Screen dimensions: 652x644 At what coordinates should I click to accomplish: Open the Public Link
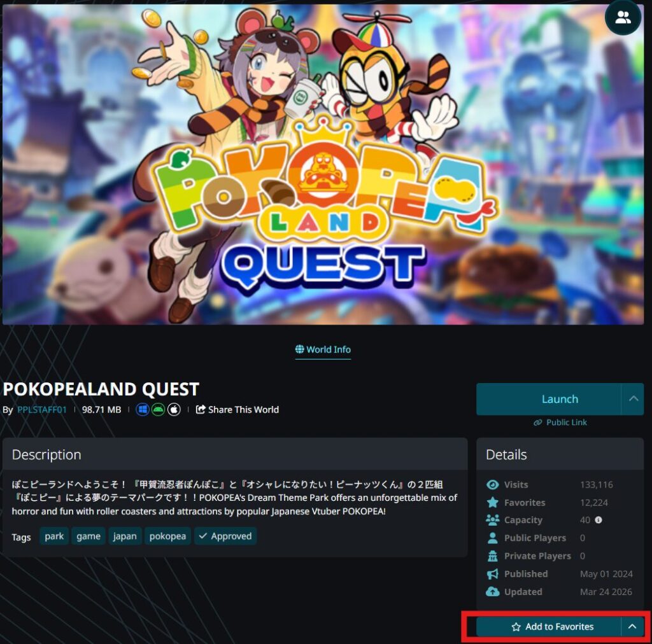(560, 423)
